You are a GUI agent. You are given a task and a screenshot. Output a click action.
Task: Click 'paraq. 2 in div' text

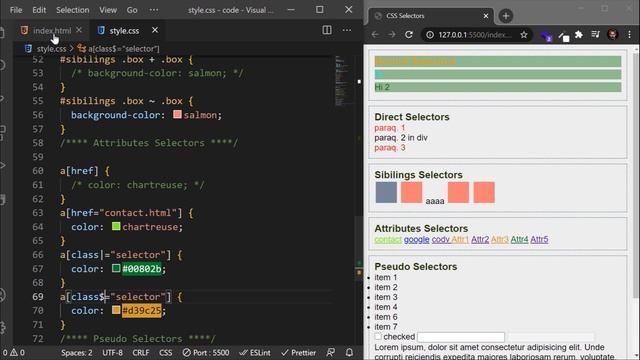401,138
